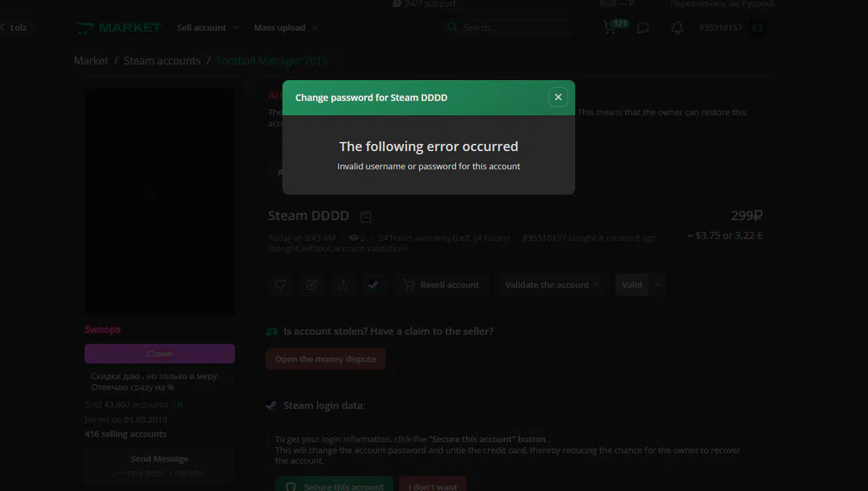Click the user avatar badge 83
Screen dimensions: 868x491
(757, 28)
